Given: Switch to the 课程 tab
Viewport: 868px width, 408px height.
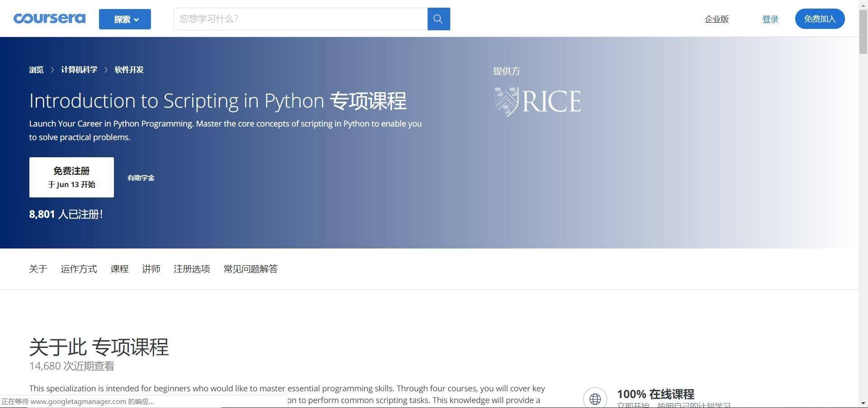Looking at the screenshot, I should 119,269.
